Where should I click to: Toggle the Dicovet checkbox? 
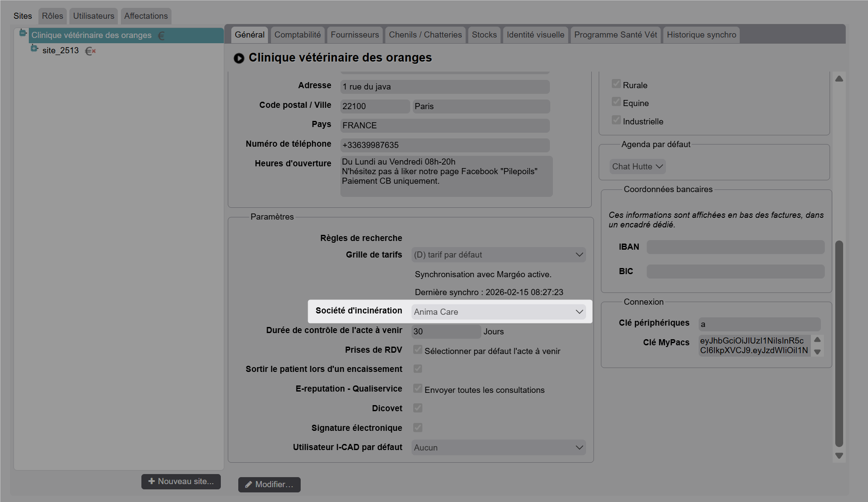click(418, 408)
